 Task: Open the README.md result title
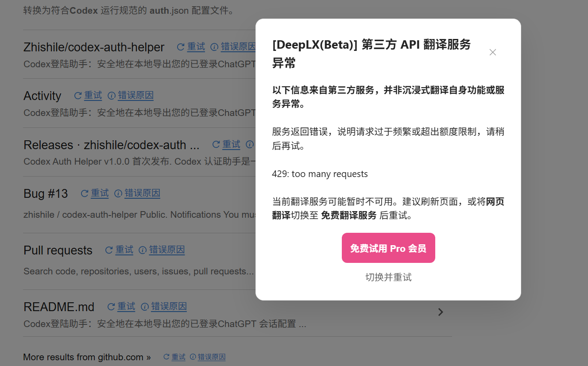coord(59,307)
